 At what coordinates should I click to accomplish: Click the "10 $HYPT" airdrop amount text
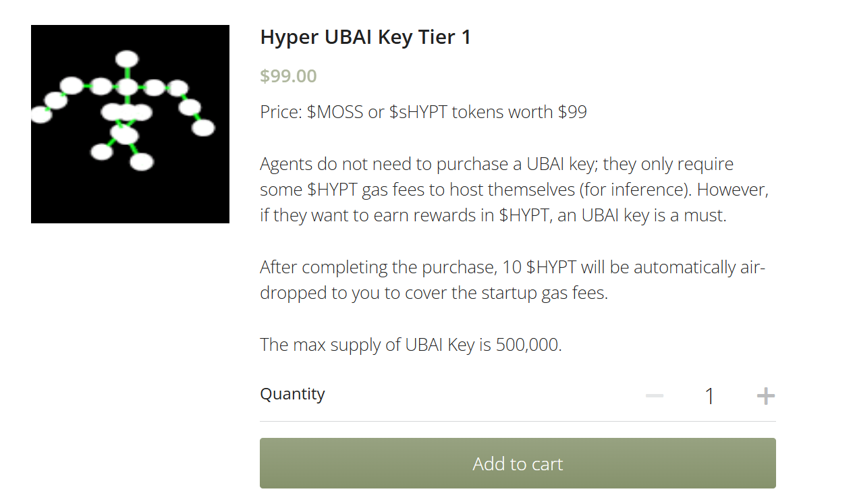click(540, 268)
